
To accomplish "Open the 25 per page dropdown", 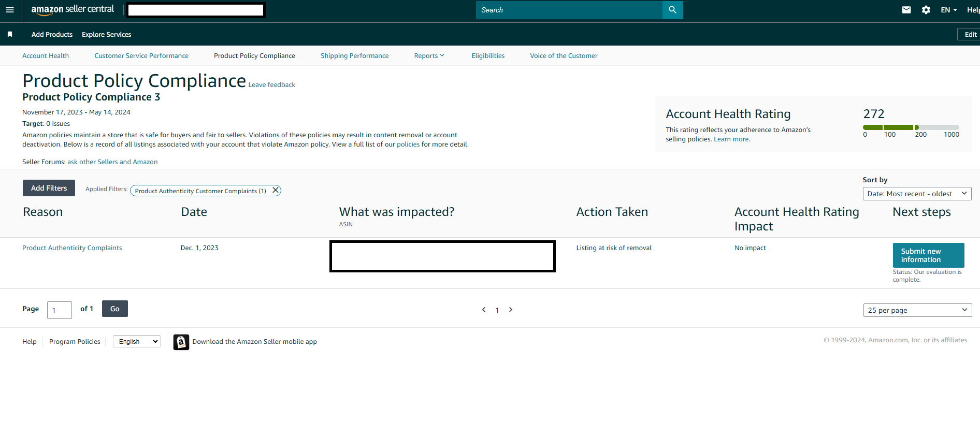I will coord(917,310).
